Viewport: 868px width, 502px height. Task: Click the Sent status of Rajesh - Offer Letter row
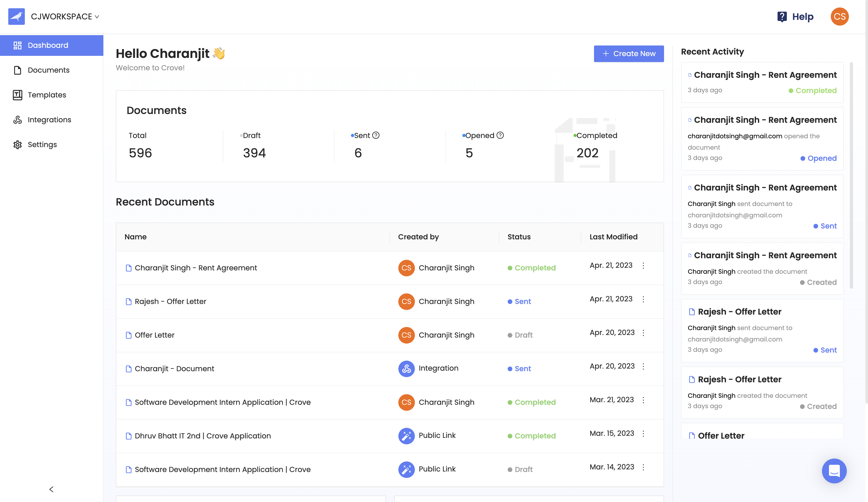[x=519, y=301]
